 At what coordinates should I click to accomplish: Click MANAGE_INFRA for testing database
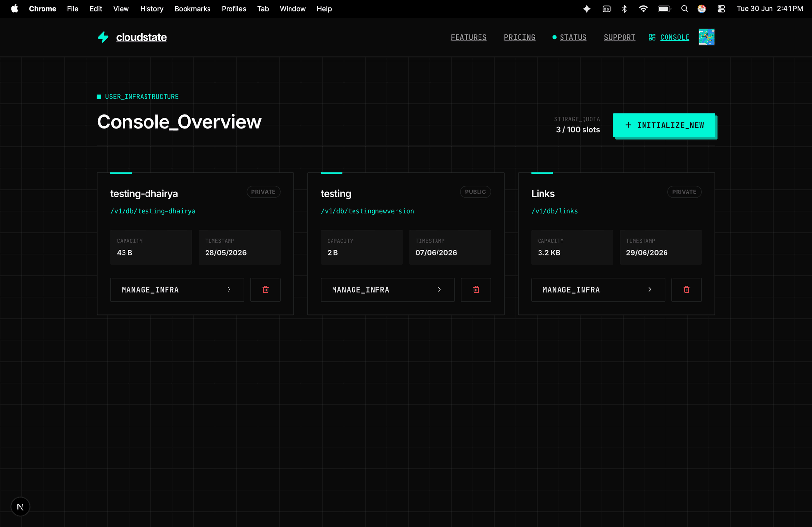[388, 290]
